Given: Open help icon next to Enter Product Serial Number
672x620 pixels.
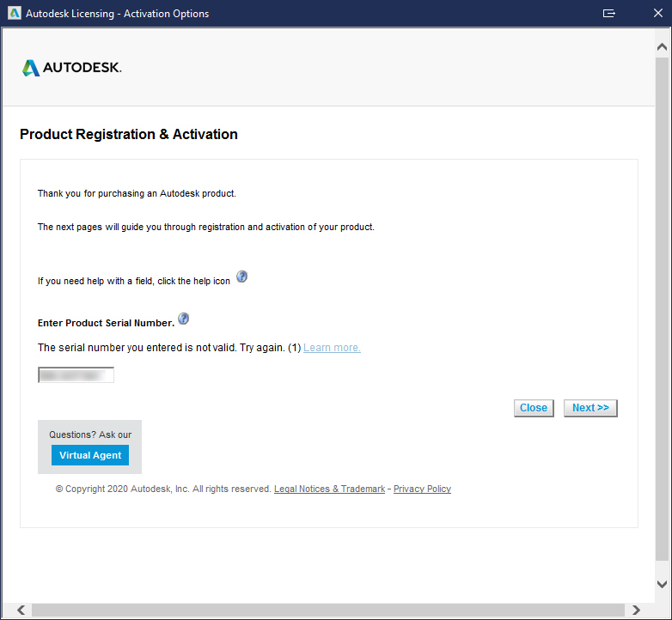Looking at the screenshot, I should pos(183,319).
